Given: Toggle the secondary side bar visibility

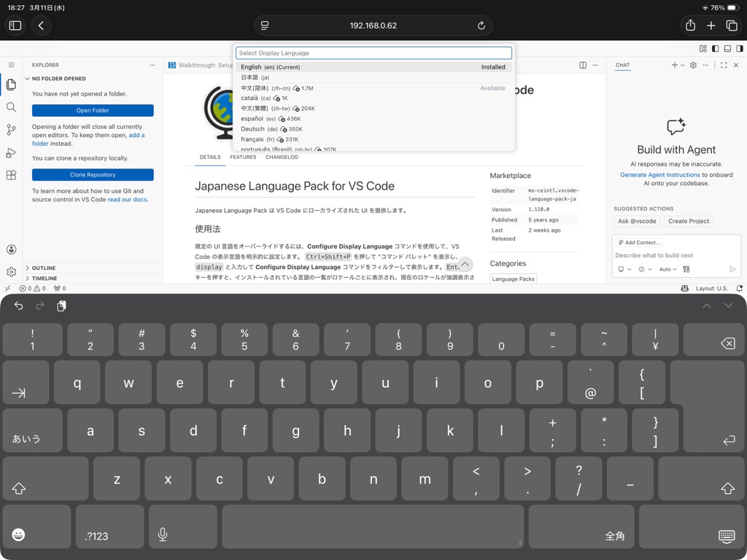Looking at the screenshot, I should click(x=739, y=49).
